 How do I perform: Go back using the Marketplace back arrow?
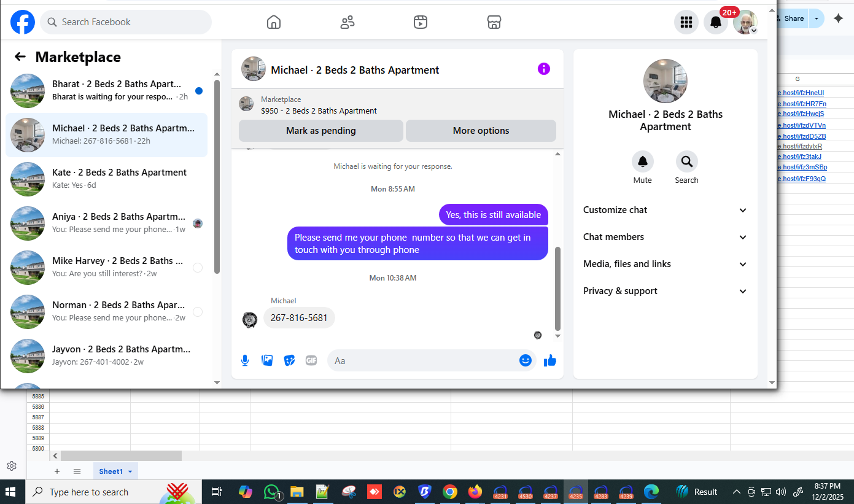tap(20, 57)
